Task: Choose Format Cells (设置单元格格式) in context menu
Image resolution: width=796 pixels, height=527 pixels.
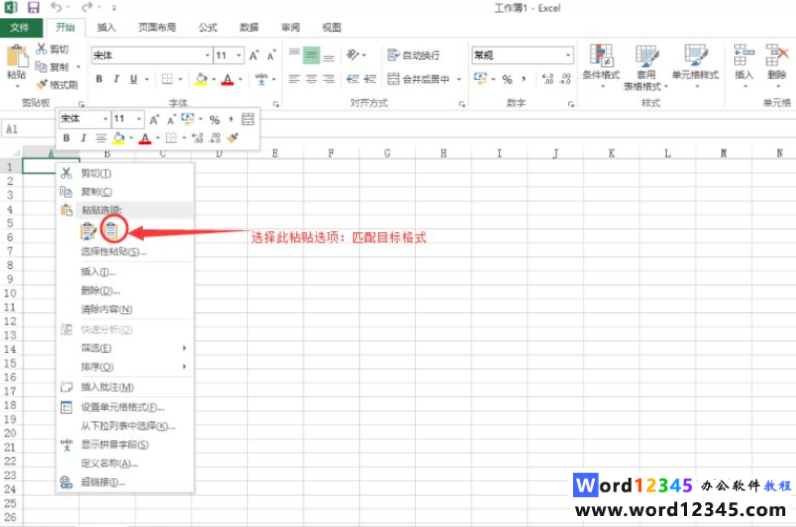Action: tap(122, 407)
